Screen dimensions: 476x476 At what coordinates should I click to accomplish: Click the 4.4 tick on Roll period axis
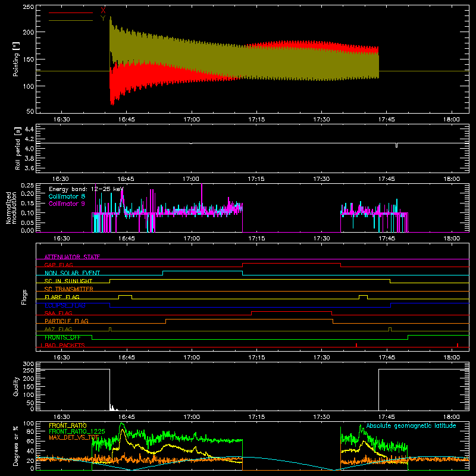29,129
